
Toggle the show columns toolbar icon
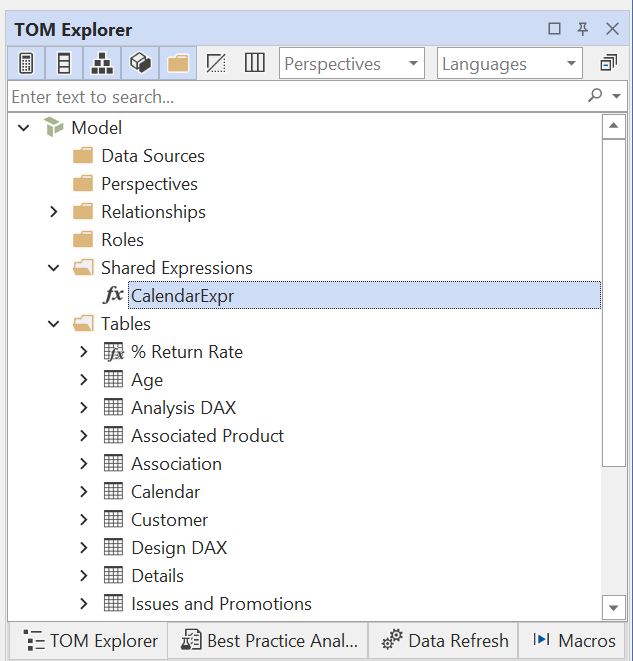(64, 63)
